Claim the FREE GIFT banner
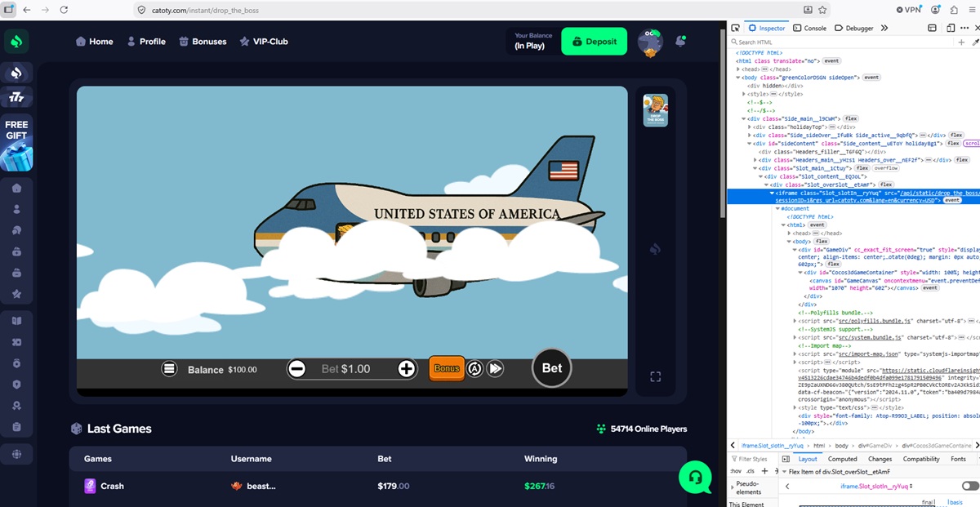Screen dimensions: 980x507 point(16,143)
